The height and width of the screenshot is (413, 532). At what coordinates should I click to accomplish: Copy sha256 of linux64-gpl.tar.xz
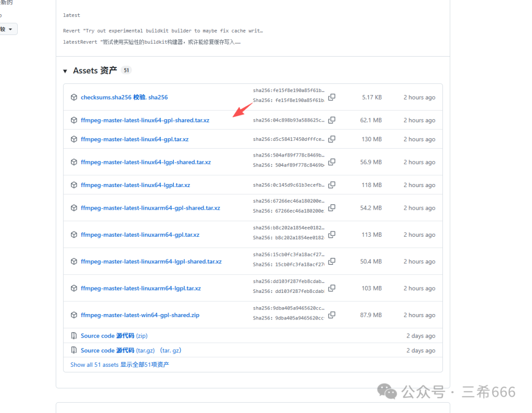[x=332, y=139]
